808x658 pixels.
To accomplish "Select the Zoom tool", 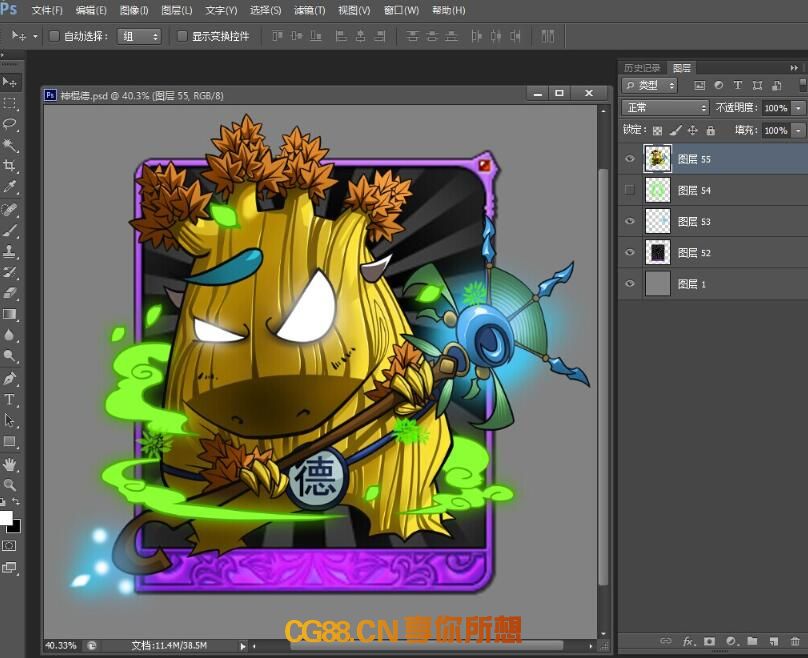I will point(9,485).
